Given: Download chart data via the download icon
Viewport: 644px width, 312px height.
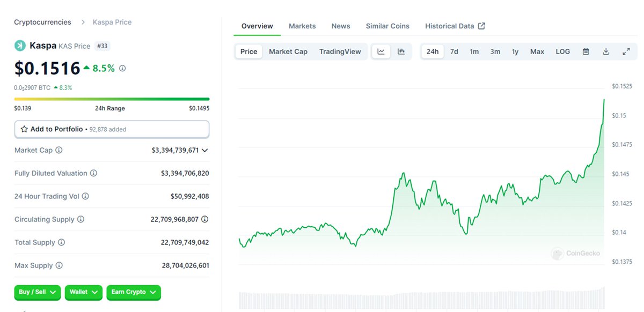Looking at the screenshot, I should 606,51.
